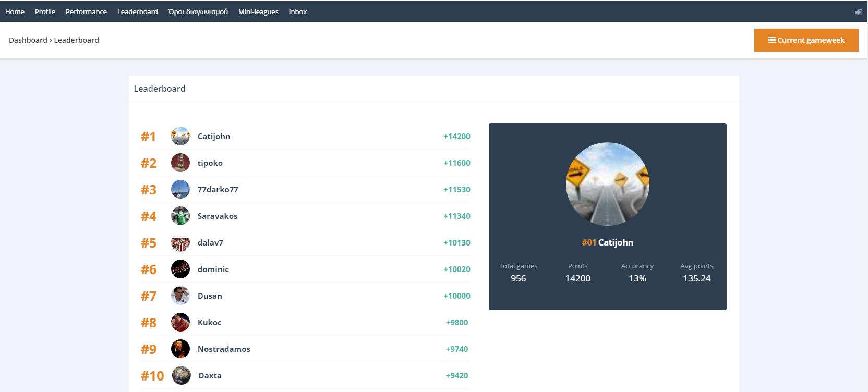Screen dimensions: 868x392
Task: Go to the Profile menu
Action: [x=45, y=11]
